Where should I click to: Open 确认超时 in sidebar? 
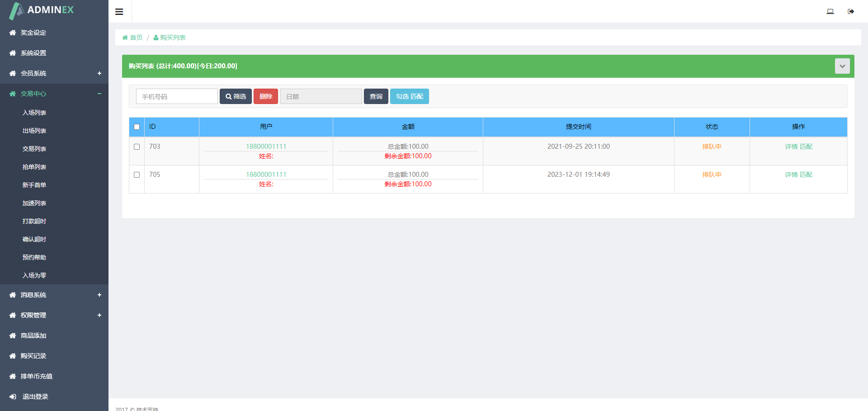coord(34,239)
